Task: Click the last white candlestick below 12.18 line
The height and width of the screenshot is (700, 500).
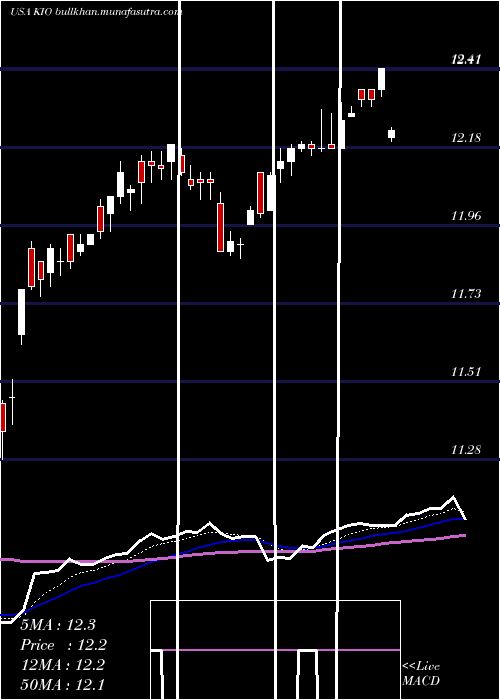Action: [392, 134]
